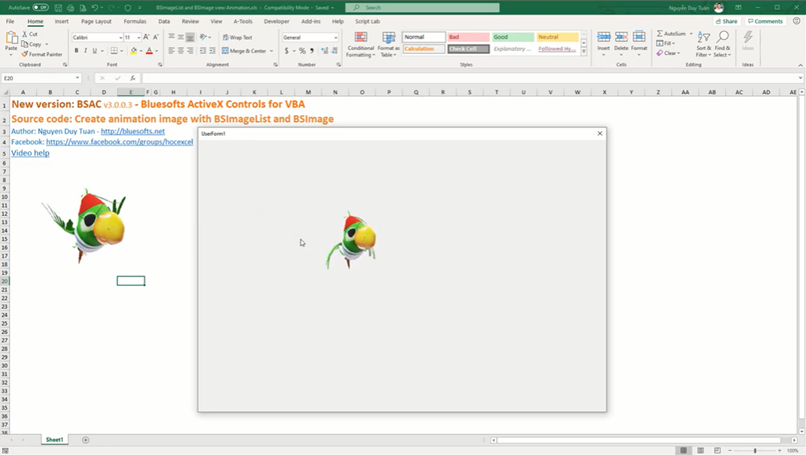Select the Neutral cell style
The image size is (806, 455).
point(558,37)
